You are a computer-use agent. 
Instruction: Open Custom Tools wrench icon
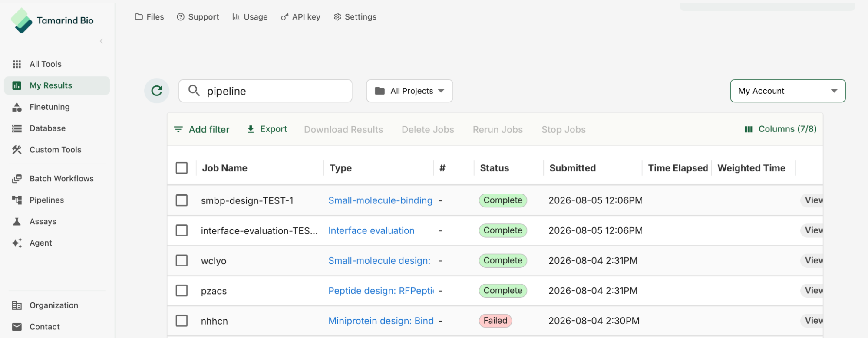[x=17, y=150]
